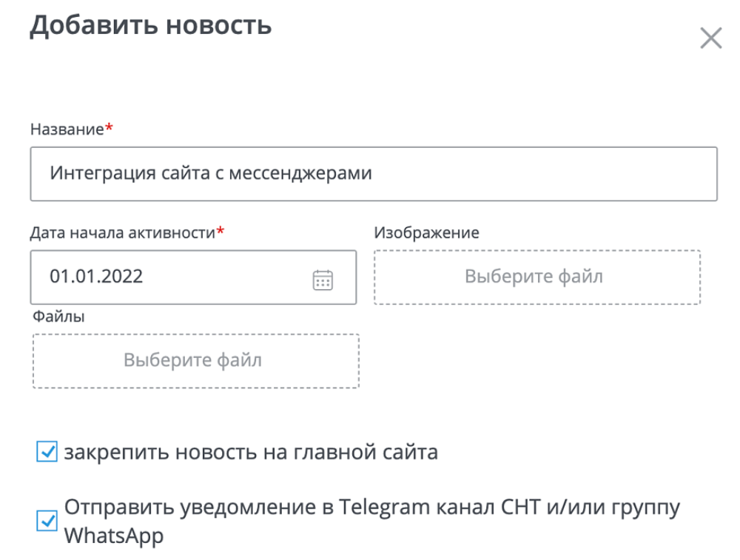Uncheck the Telegram and WhatsApp notification checkbox

pyautogui.click(x=47, y=522)
